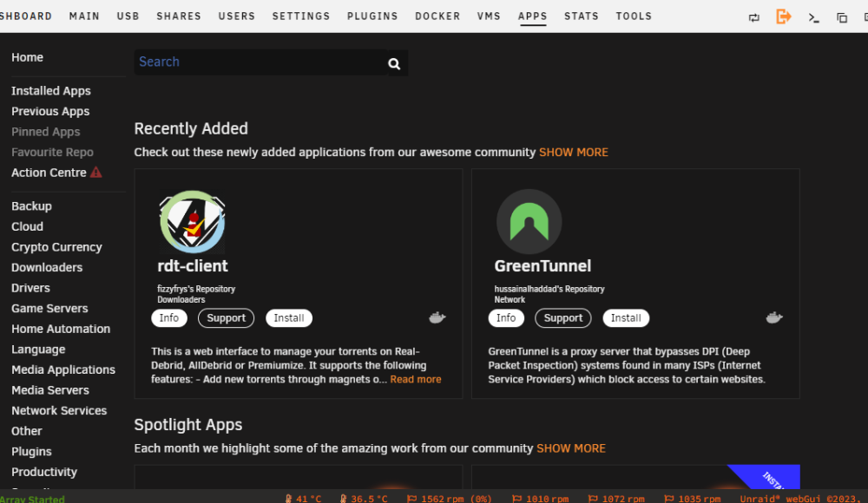Install the rdt-client app
868x503 pixels.
(288, 318)
